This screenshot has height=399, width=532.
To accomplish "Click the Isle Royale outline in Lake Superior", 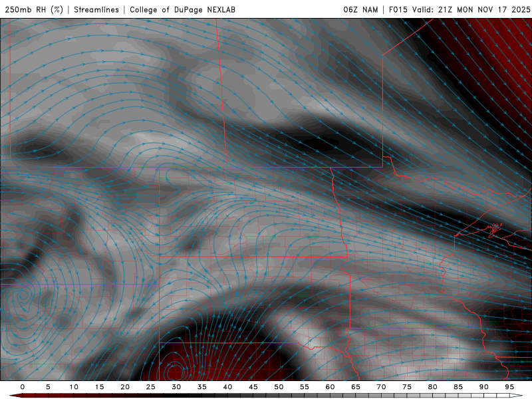I will 495,229.
